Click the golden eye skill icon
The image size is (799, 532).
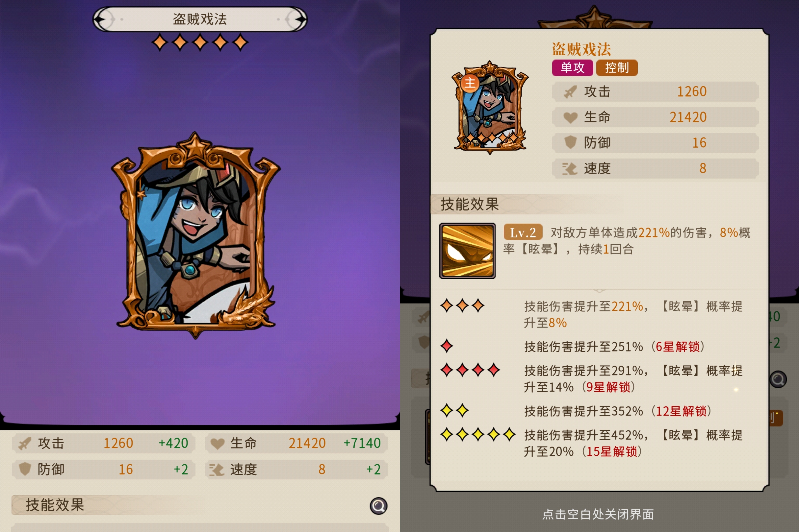[x=467, y=251]
